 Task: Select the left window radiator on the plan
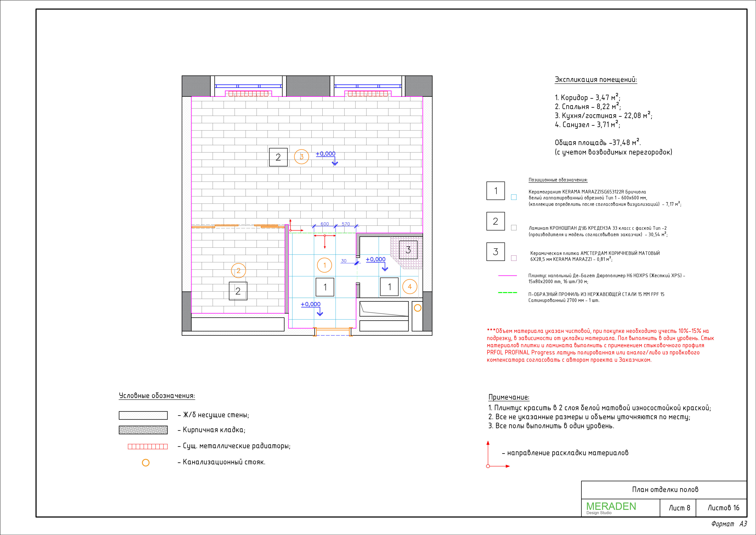pyautogui.click(x=248, y=94)
